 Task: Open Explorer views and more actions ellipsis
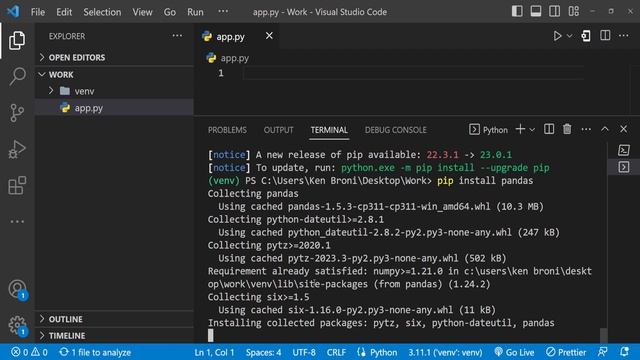pyautogui.click(x=177, y=36)
